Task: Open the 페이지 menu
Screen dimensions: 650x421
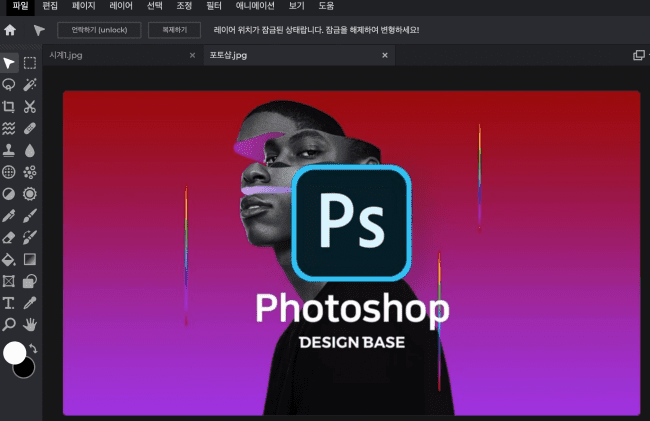Action: click(83, 6)
